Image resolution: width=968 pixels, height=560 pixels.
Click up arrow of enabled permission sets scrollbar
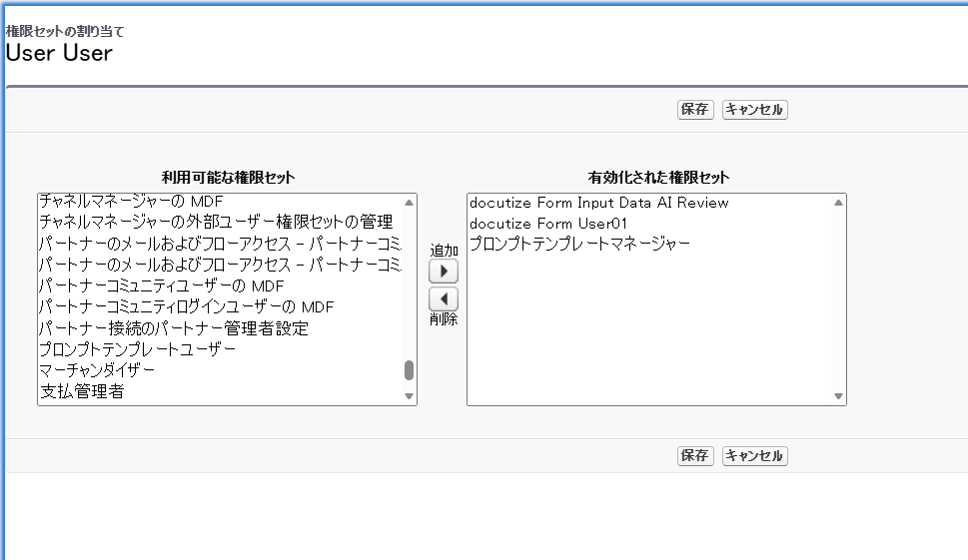838,203
